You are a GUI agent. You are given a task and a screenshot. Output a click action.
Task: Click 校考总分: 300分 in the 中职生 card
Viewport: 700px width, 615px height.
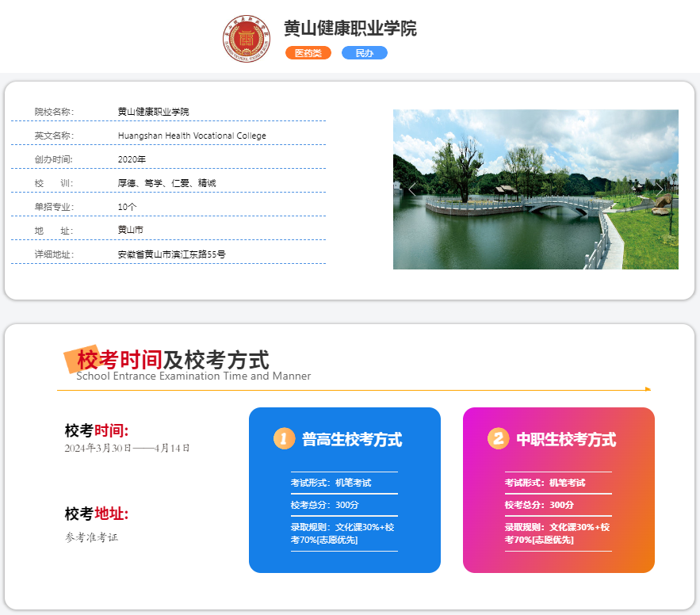(x=539, y=505)
